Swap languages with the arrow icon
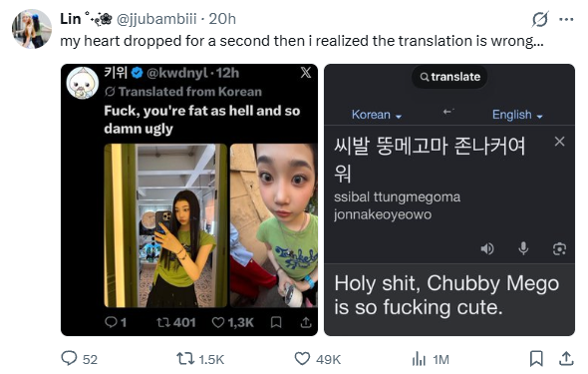The width and height of the screenshot is (588, 374). pos(448,112)
